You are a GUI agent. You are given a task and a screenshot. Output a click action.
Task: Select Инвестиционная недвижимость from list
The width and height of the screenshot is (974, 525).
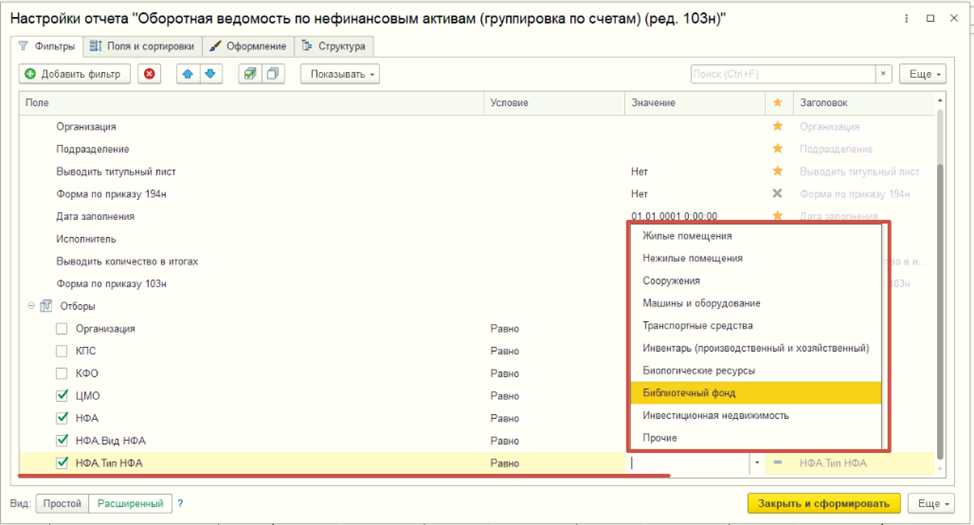pyautogui.click(x=755, y=415)
